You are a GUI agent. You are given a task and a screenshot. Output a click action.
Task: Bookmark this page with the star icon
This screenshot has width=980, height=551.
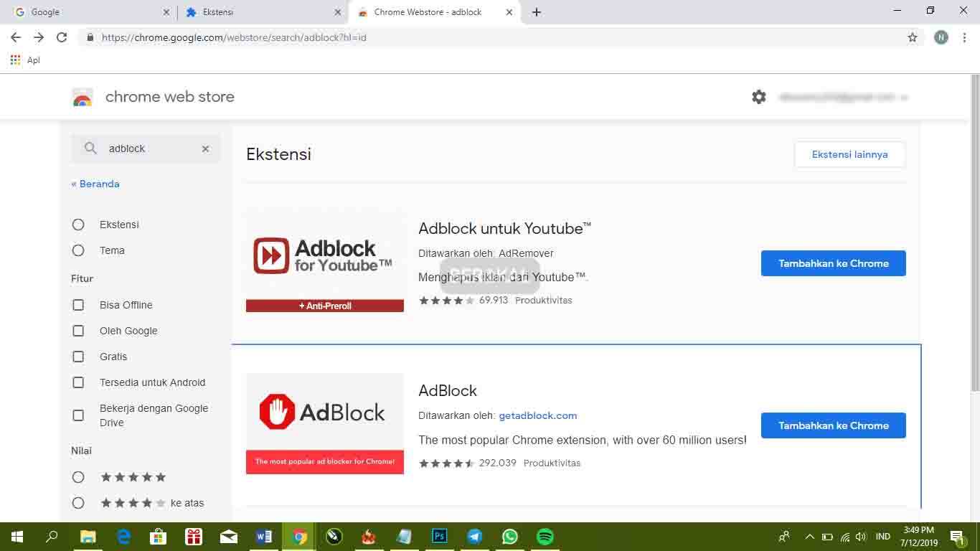tap(913, 37)
